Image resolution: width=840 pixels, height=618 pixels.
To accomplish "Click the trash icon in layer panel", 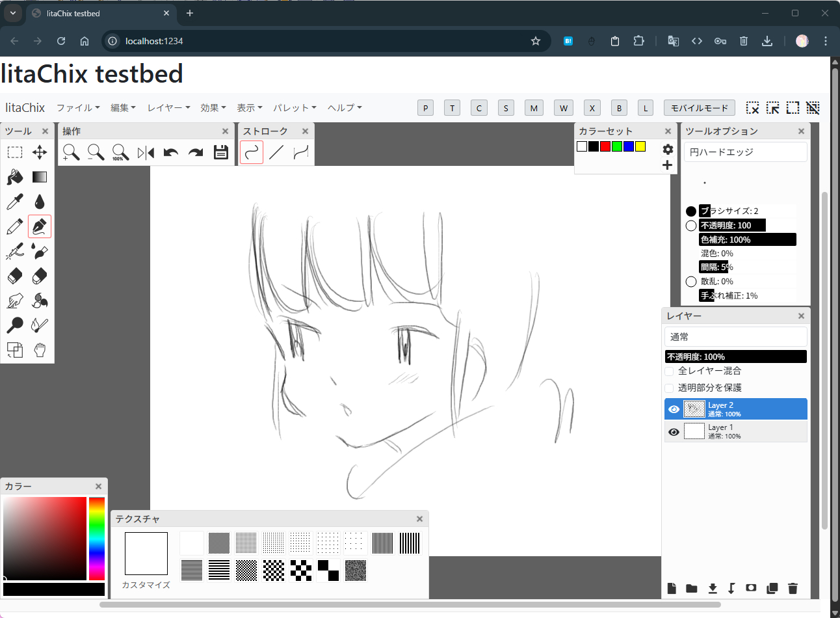I will coord(793,588).
